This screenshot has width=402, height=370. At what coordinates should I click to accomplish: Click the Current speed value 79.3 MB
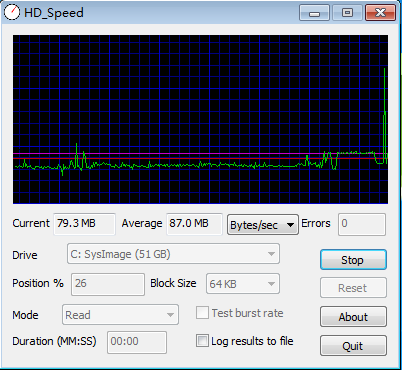84,224
